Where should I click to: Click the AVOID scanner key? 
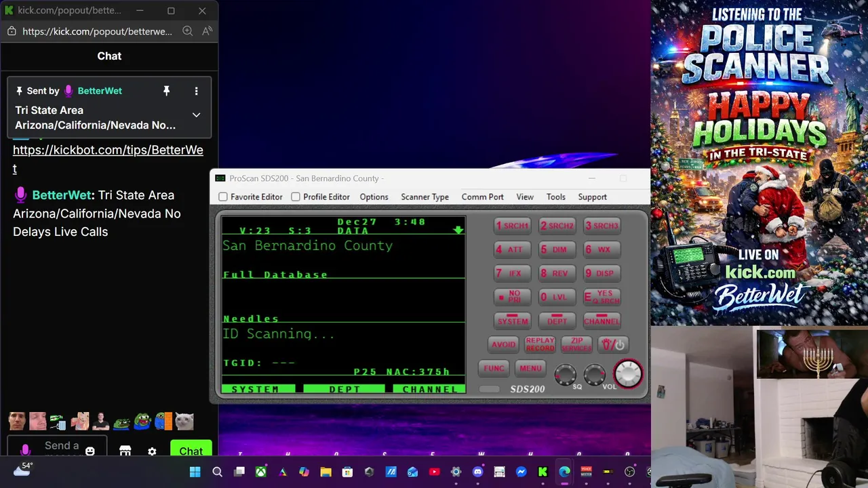503,344
